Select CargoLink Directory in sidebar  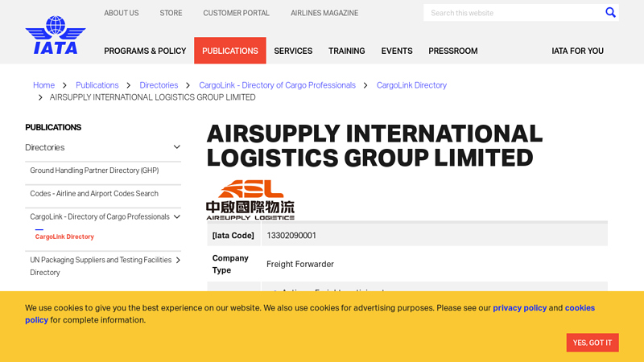click(x=64, y=237)
